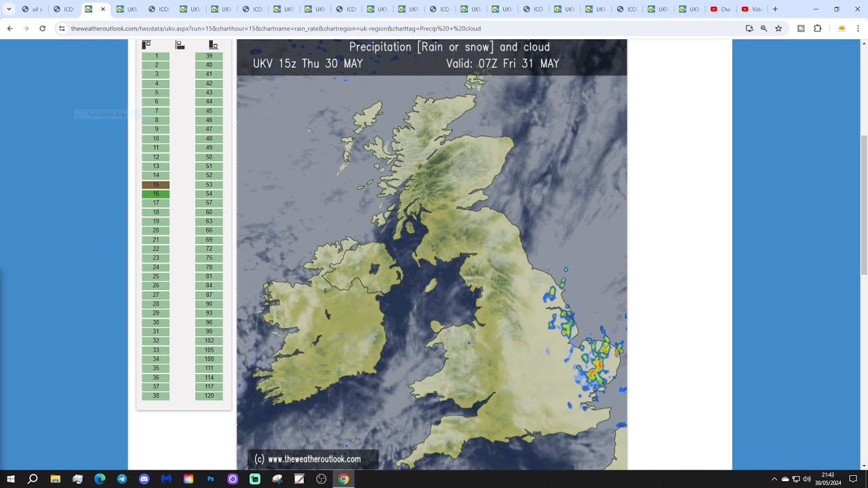Select forecast hour 24

click(x=156, y=268)
